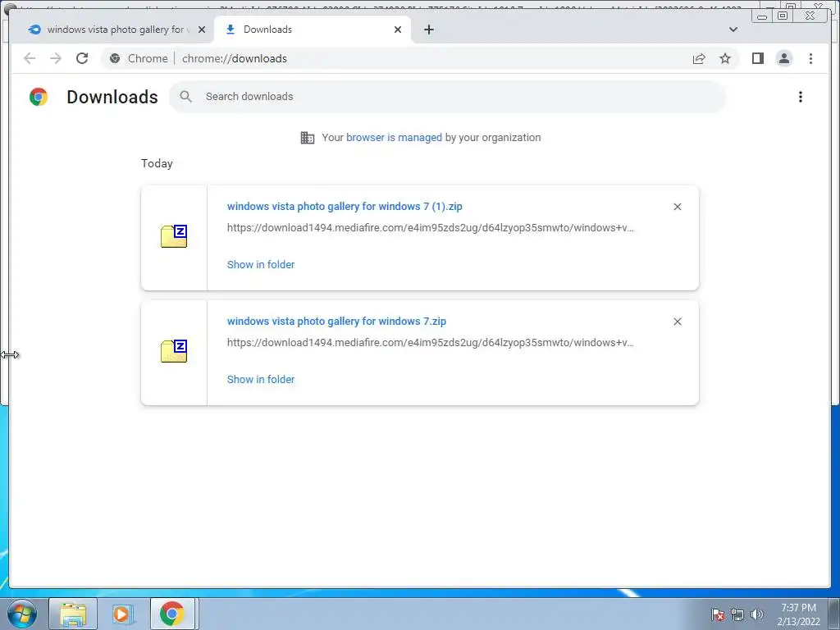Open Windows Explorer from the taskbar

73,614
